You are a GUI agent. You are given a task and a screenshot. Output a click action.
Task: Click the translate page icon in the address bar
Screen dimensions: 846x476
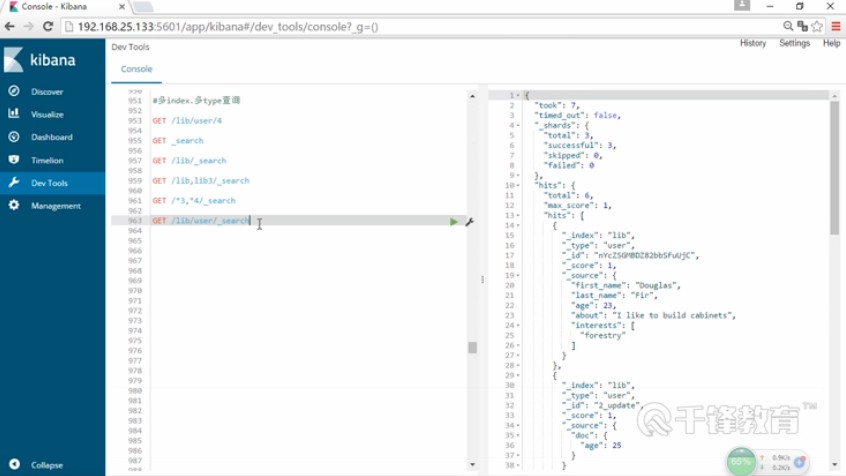tap(802, 26)
